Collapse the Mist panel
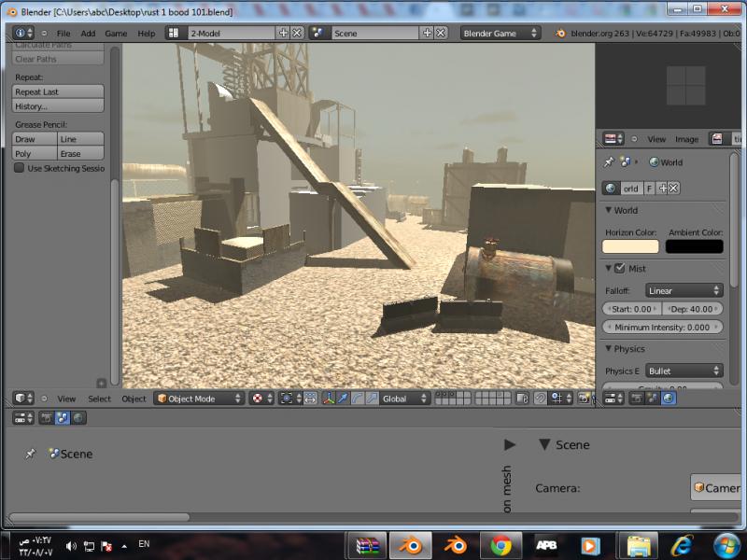Image resolution: width=747 pixels, height=560 pixels. point(609,268)
